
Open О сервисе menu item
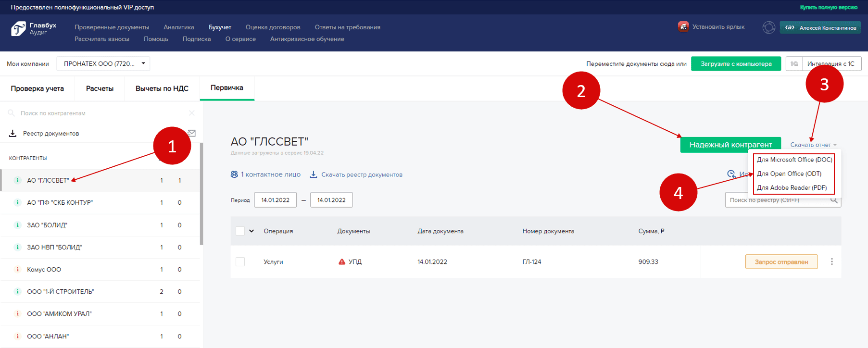pyautogui.click(x=240, y=39)
